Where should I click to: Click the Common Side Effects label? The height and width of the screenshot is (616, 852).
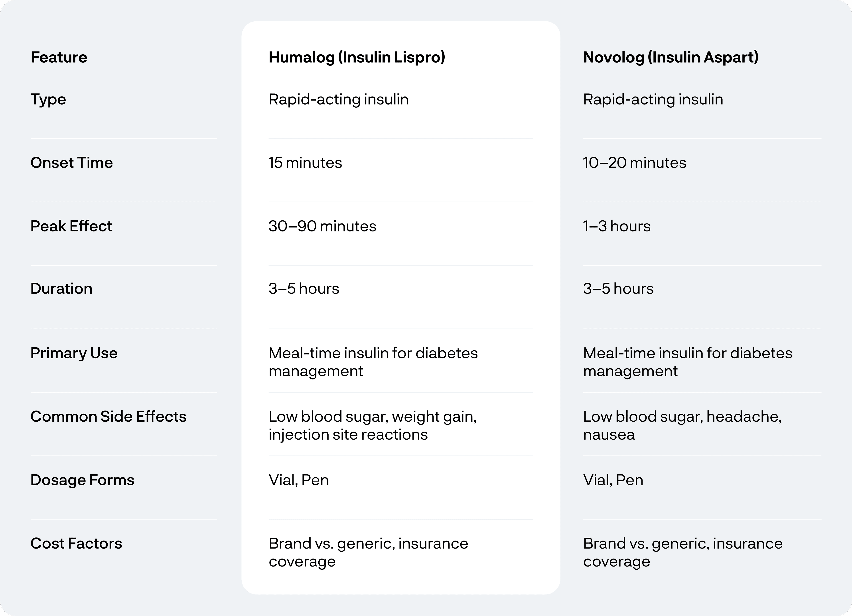(x=108, y=417)
